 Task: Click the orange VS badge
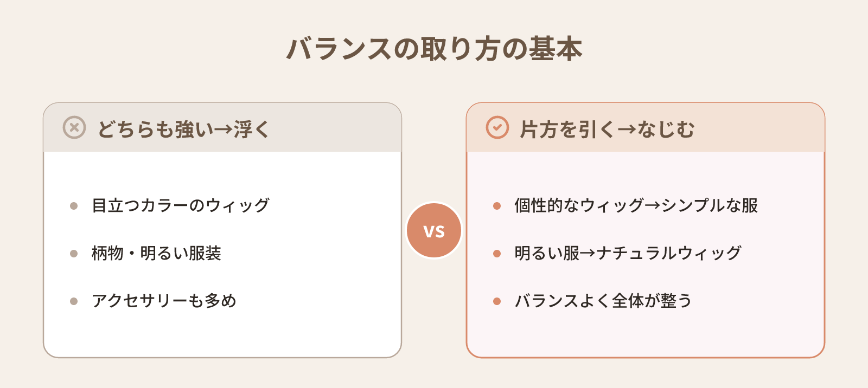pos(434,230)
